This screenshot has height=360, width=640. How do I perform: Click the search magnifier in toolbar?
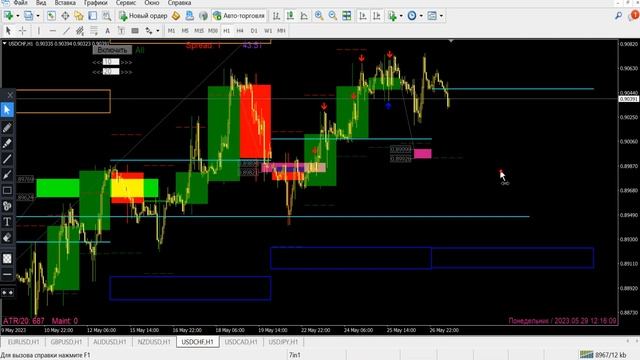[618, 16]
